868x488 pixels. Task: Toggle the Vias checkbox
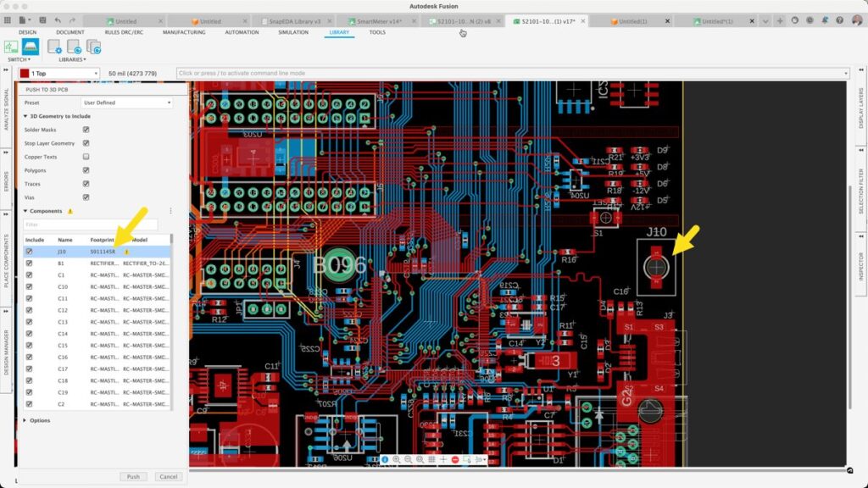tap(86, 197)
